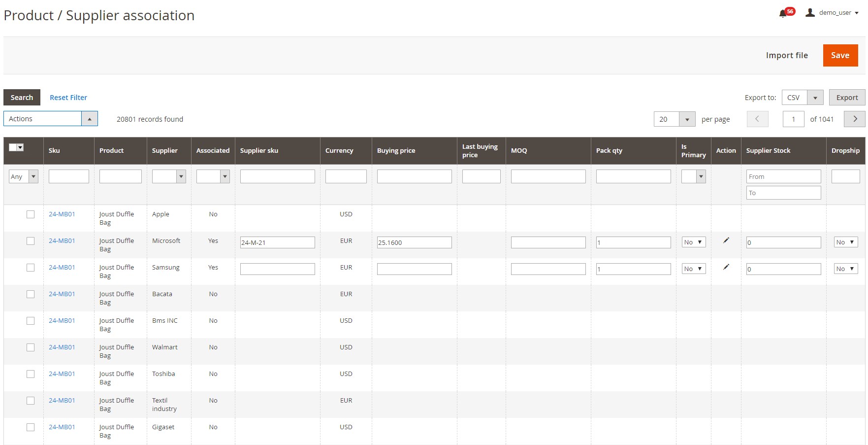Click the '20801 records found' text

coord(150,119)
